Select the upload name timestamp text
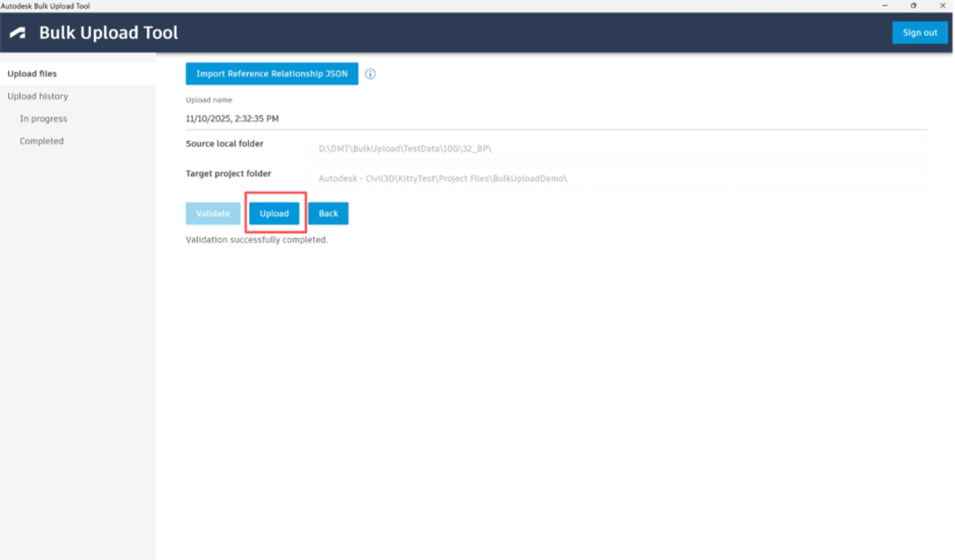This screenshot has width=955, height=560. [x=232, y=118]
